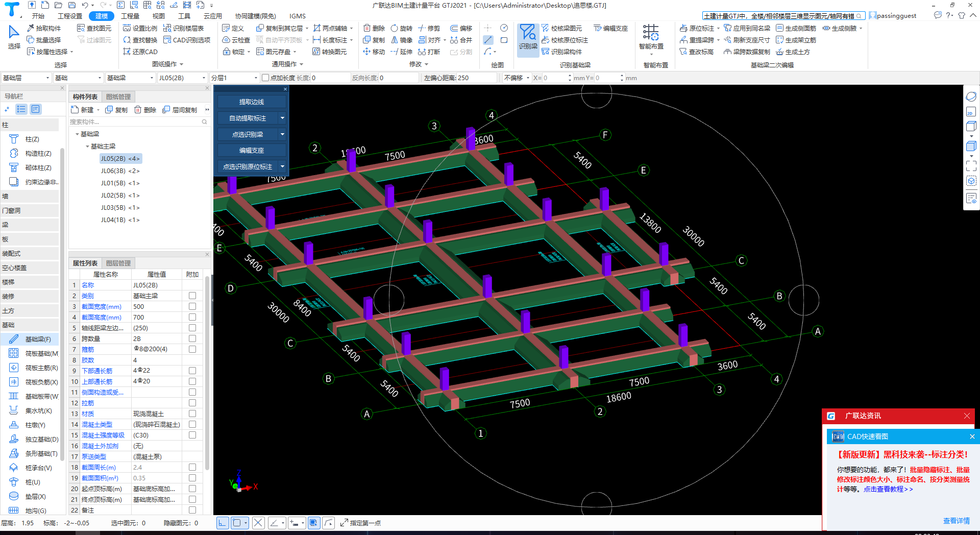This screenshot has height=535, width=980.
Task: Click 层间复制 button
Action: click(180, 110)
